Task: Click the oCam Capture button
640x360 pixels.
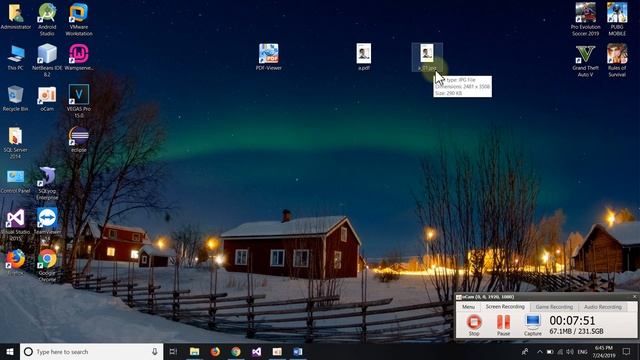Action: click(x=533, y=325)
